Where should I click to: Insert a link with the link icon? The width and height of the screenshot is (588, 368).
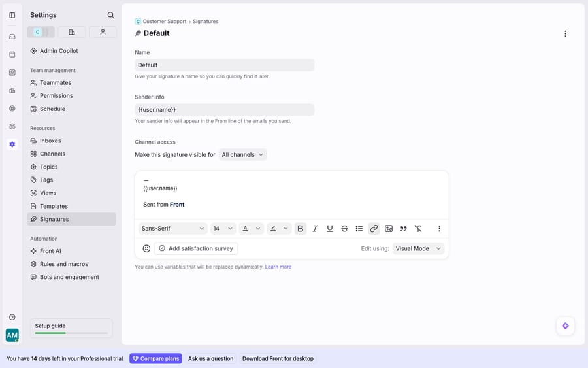pyautogui.click(x=374, y=229)
